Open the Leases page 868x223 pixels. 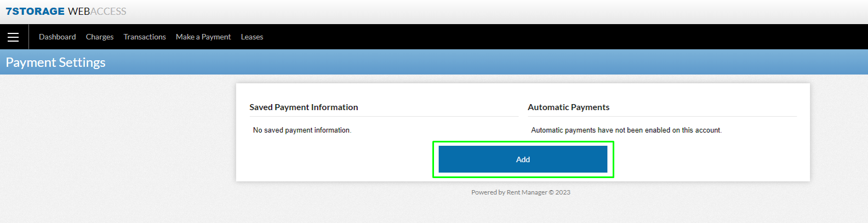252,37
